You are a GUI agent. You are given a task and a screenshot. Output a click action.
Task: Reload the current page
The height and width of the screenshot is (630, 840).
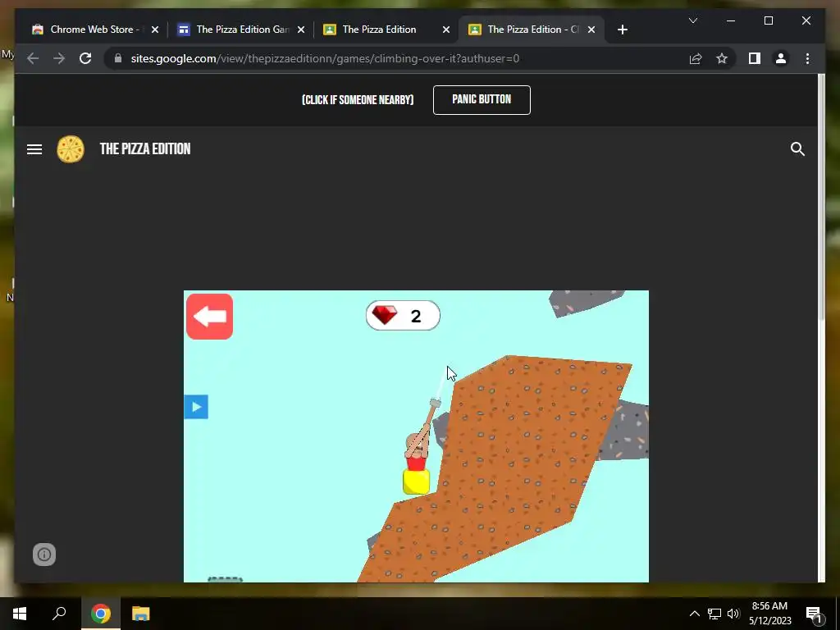(85, 58)
